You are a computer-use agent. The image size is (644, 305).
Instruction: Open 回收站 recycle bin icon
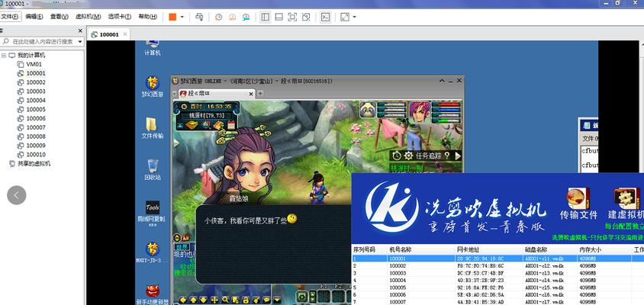(x=153, y=170)
